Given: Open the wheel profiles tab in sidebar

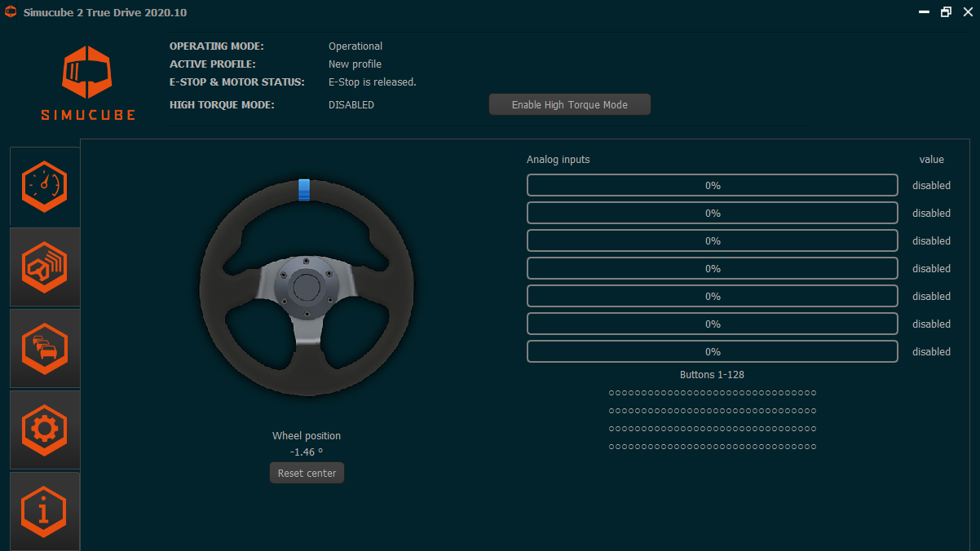Looking at the screenshot, I should [45, 267].
